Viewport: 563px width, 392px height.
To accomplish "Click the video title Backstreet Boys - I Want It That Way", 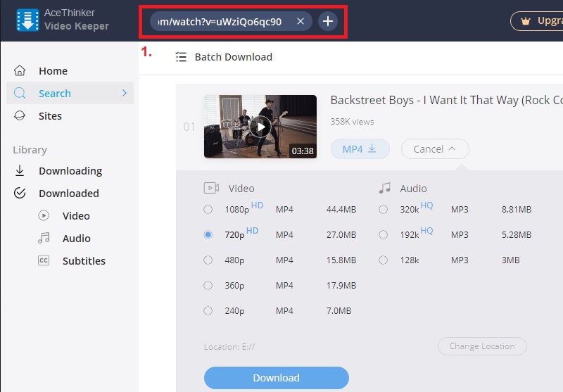I will click(x=446, y=100).
